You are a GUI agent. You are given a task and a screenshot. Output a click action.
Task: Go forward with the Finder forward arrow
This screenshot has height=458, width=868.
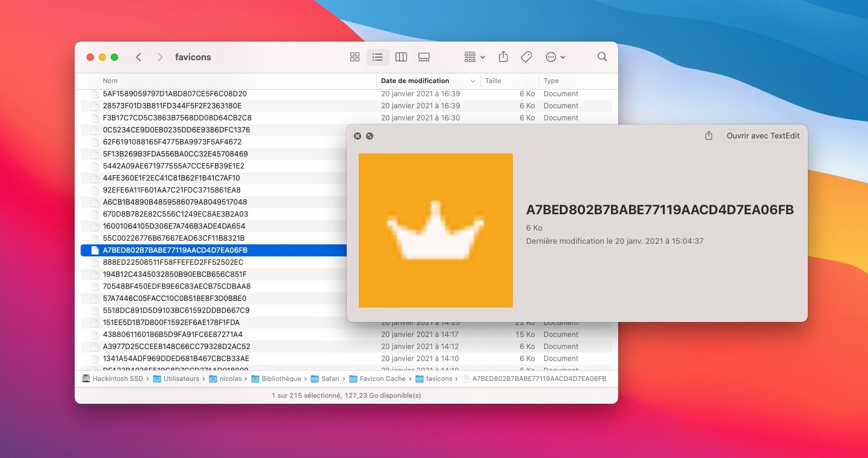pyautogui.click(x=160, y=57)
